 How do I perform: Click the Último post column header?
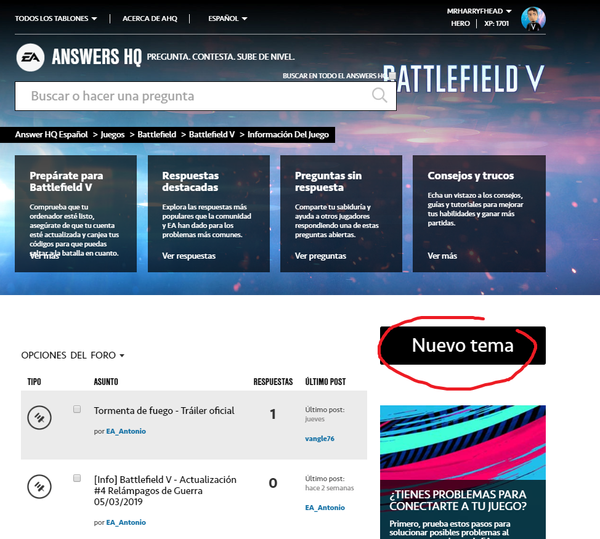(325, 382)
